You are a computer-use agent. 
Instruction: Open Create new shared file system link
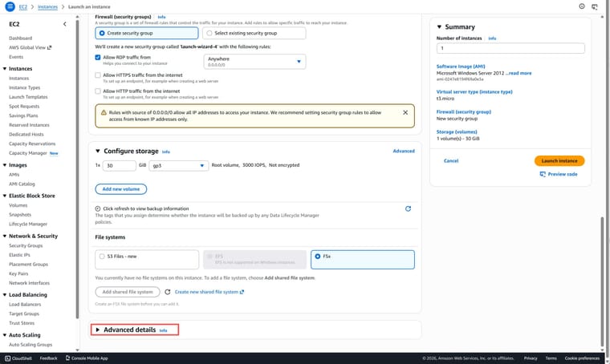pos(209,292)
